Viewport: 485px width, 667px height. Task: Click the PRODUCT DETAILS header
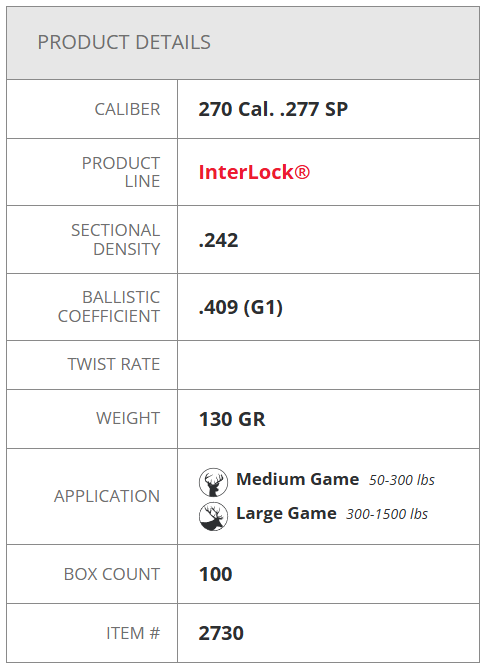[124, 43]
